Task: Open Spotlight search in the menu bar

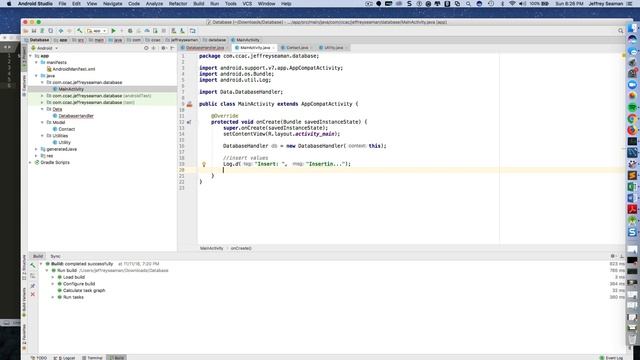Action: [x=468, y=4]
